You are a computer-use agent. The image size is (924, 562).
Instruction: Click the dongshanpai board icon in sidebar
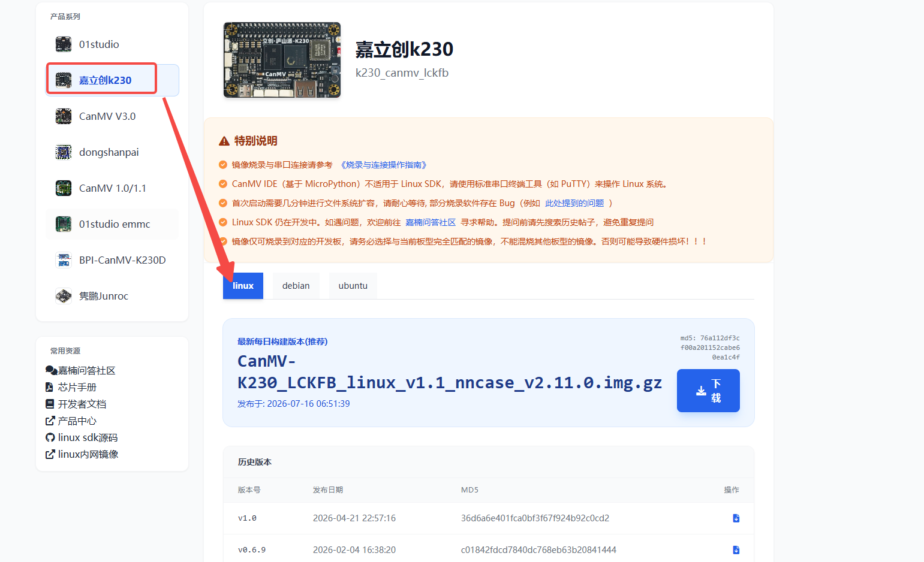click(x=64, y=152)
